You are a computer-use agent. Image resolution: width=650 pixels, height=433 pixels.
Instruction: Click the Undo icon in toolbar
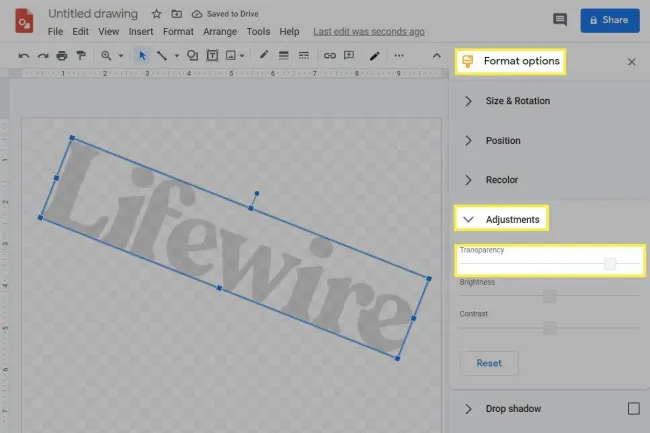pos(24,56)
